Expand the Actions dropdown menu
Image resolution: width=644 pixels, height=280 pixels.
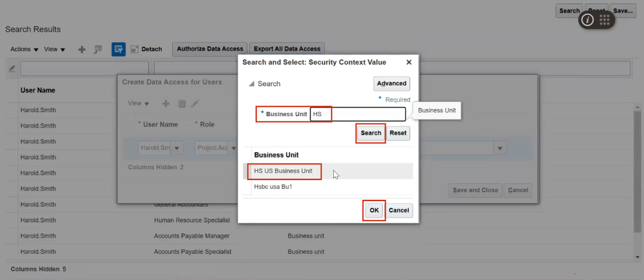(x=23, y=49)
